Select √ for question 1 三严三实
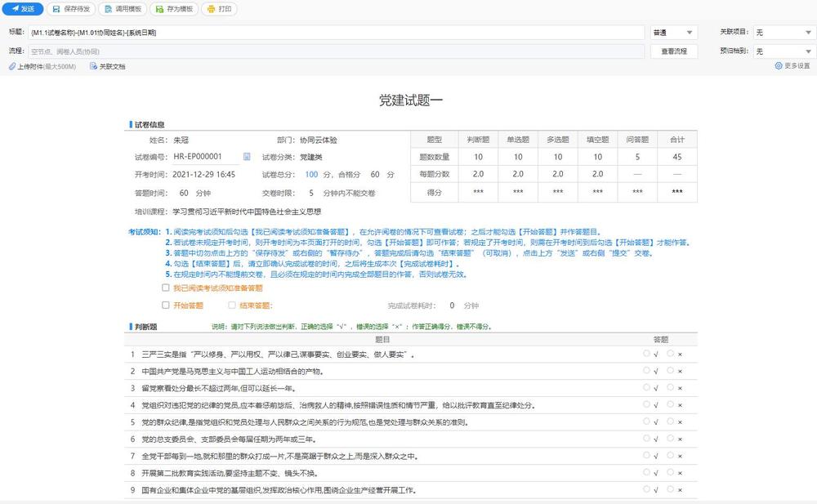 click(x=646, y=355)
